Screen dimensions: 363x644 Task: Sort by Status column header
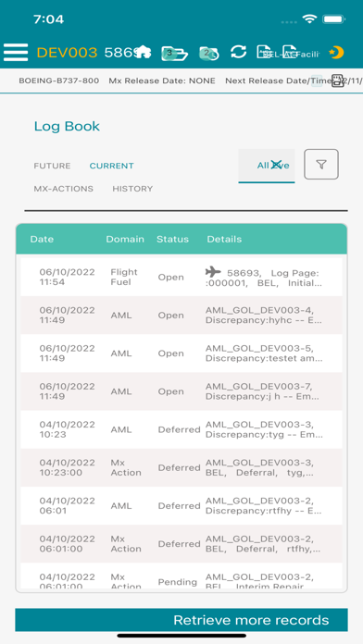(172, 239)
